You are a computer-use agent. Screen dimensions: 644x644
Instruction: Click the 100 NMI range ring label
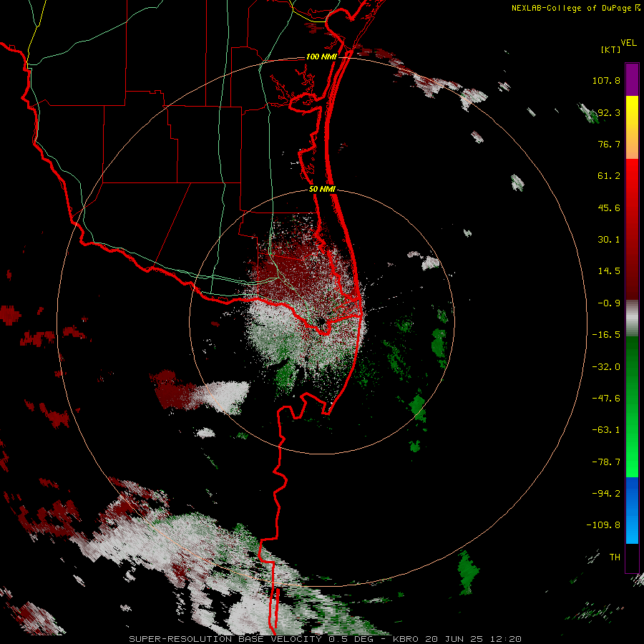(321, 57)
